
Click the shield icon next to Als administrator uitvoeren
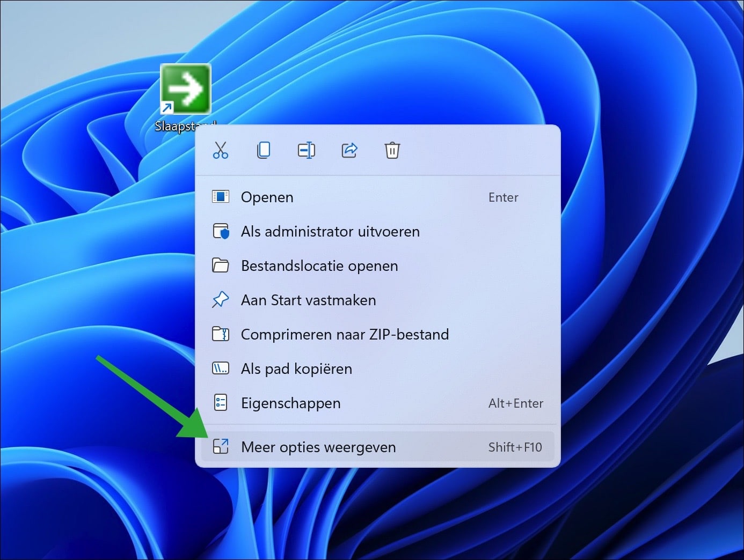pos(221,231)
